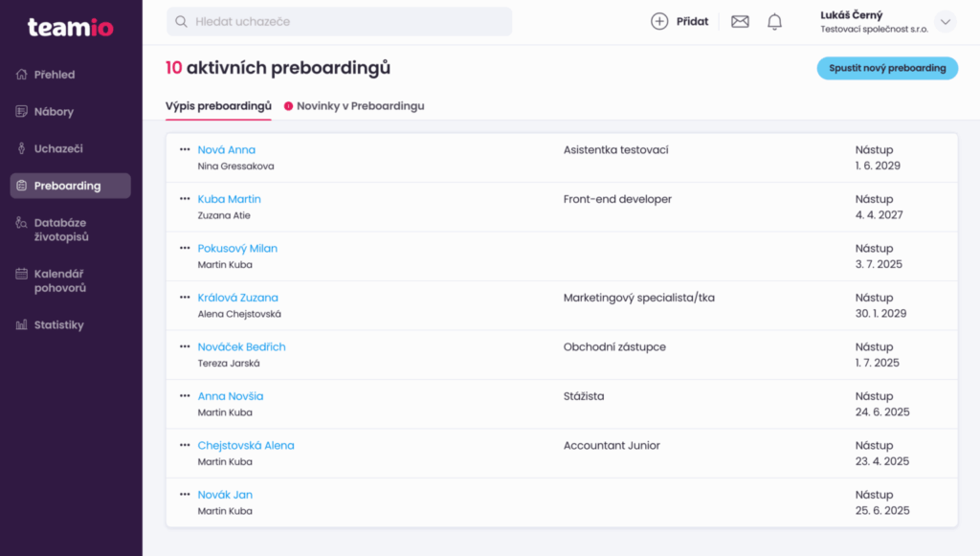Focus the Hledat uchazeče search field
This screenshot has height=556, width=980.
click(340, 22)
